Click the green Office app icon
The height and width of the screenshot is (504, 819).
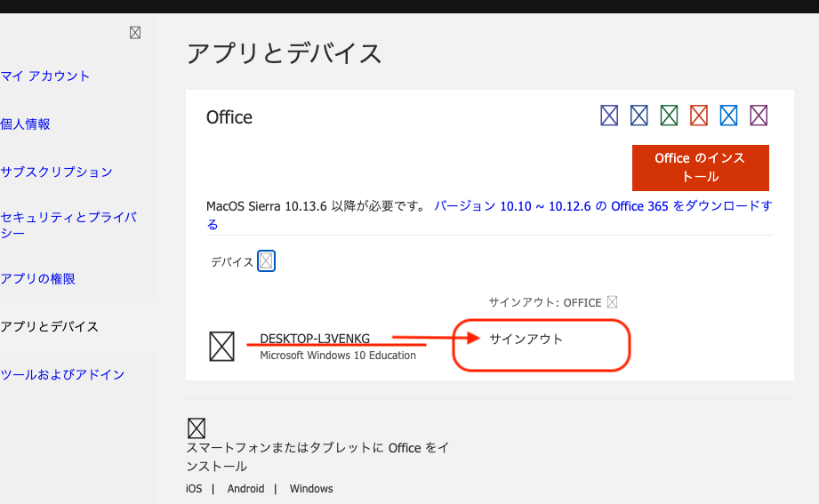(x=669, y=116)
